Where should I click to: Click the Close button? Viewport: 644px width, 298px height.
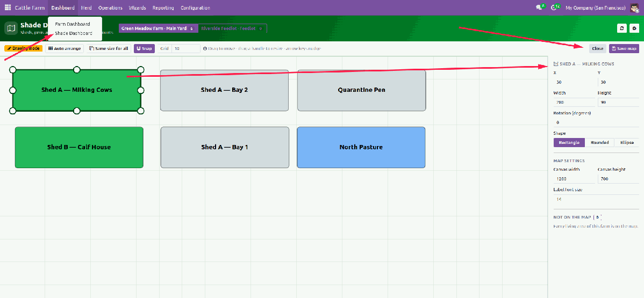tap(598, 48)
